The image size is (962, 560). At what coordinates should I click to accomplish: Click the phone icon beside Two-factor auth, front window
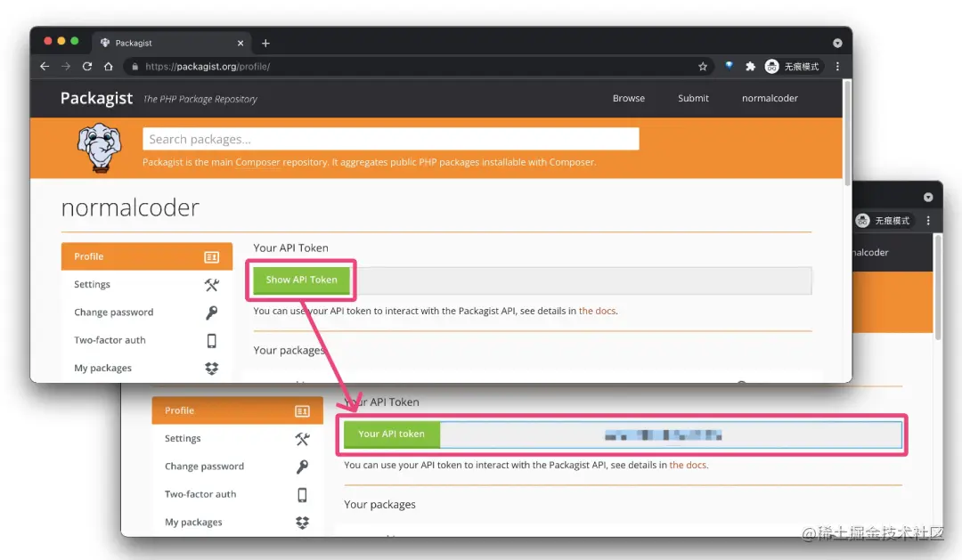coord(212,340)
